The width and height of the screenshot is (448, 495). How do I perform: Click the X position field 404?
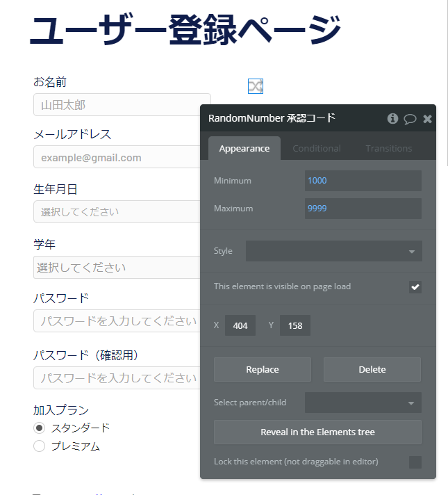(x=240, y=325)
